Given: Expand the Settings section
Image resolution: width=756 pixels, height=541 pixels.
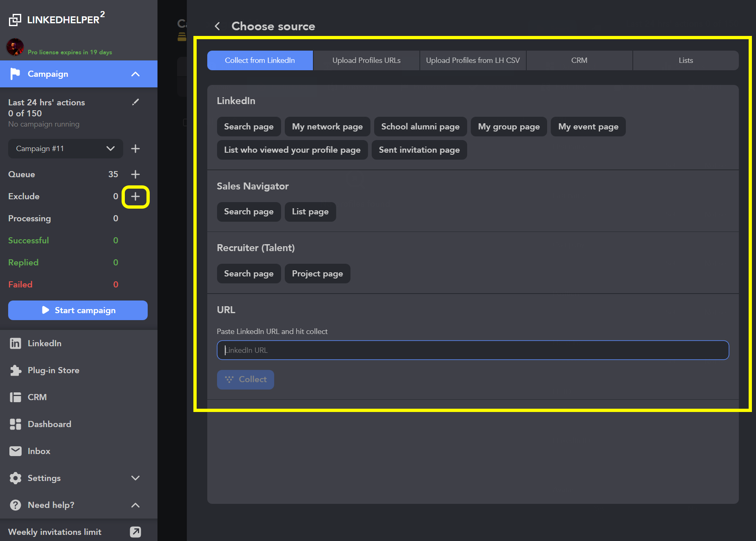Looking at the screenshot, I should (x=135, y=478).
